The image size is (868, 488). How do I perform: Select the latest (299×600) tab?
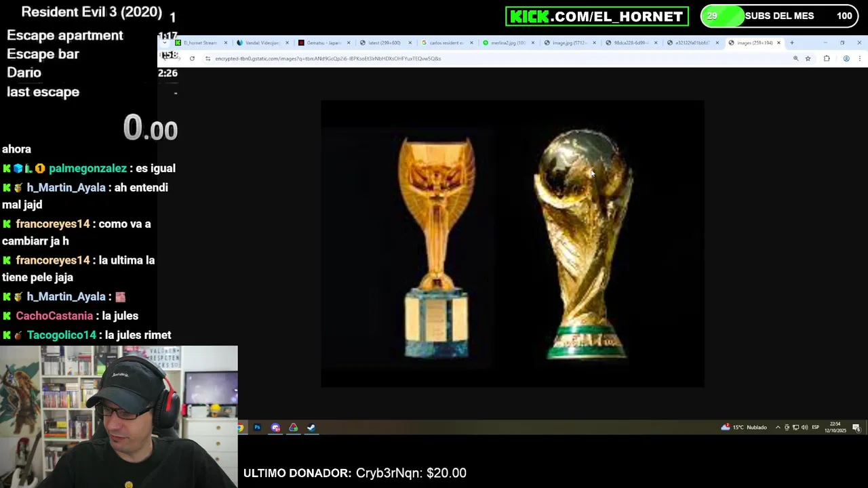pos(384,43)
